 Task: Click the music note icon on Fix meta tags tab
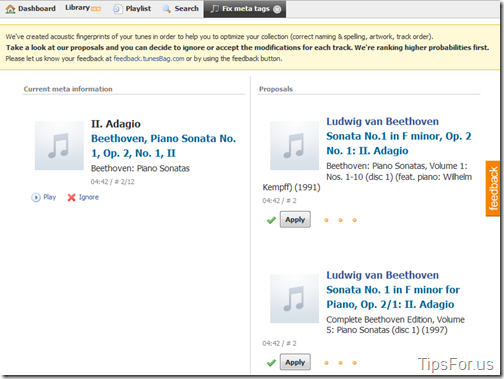(x=215, y=9)
